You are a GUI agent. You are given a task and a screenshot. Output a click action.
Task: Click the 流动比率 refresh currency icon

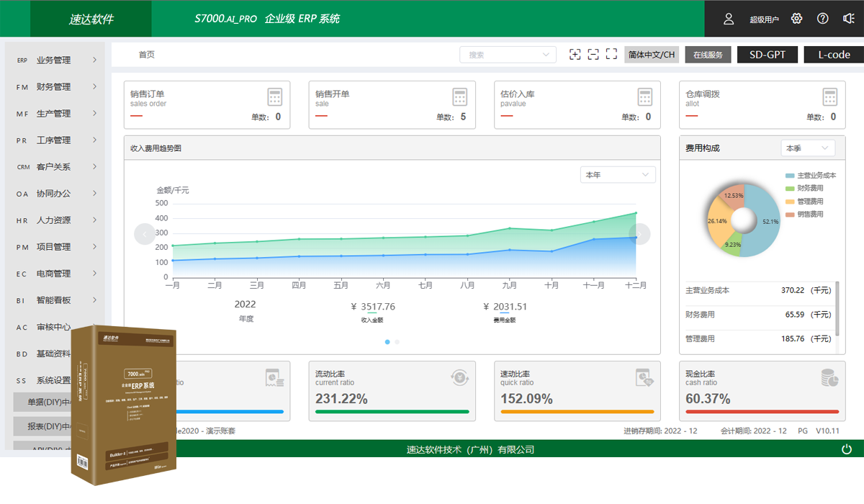click(460, 377)
